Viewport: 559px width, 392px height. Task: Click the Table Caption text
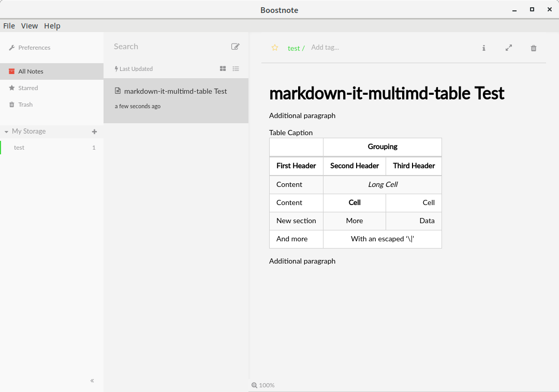pyautogui.click(x=291, y=133)
